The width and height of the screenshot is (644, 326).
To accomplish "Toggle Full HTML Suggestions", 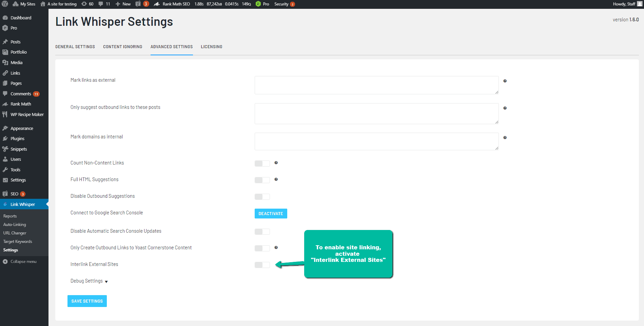I will (262, 180).
